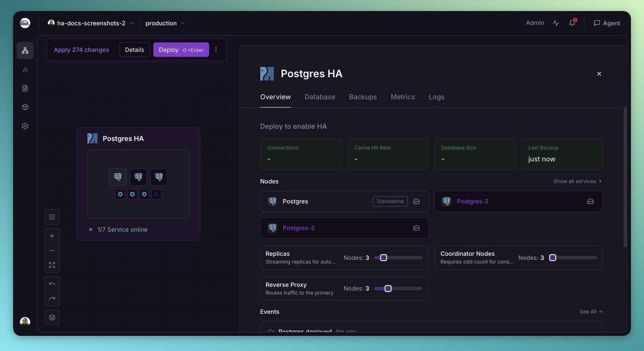This screenshot has width=644, height=351.
Task: Open the Agent chat
Action: click(x=607, y=23)
